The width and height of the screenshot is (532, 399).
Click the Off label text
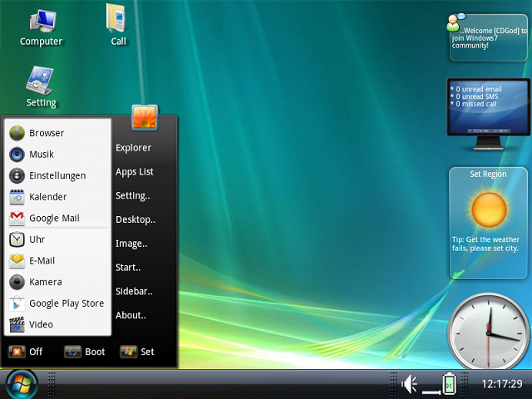(36, 352)
